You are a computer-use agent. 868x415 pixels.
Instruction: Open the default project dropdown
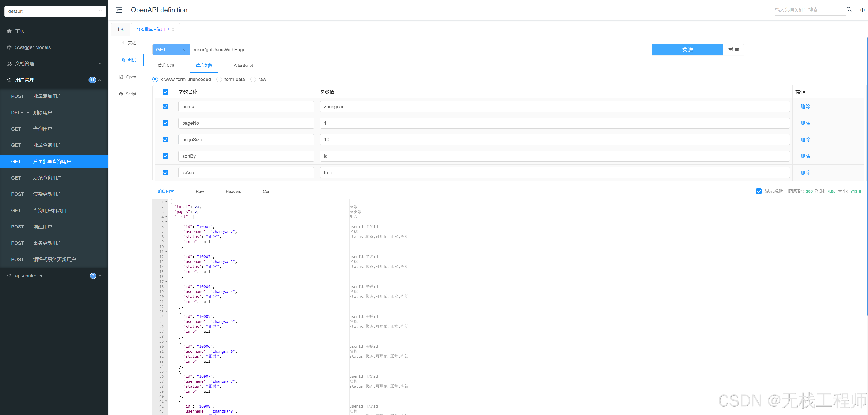coord(55,11)
